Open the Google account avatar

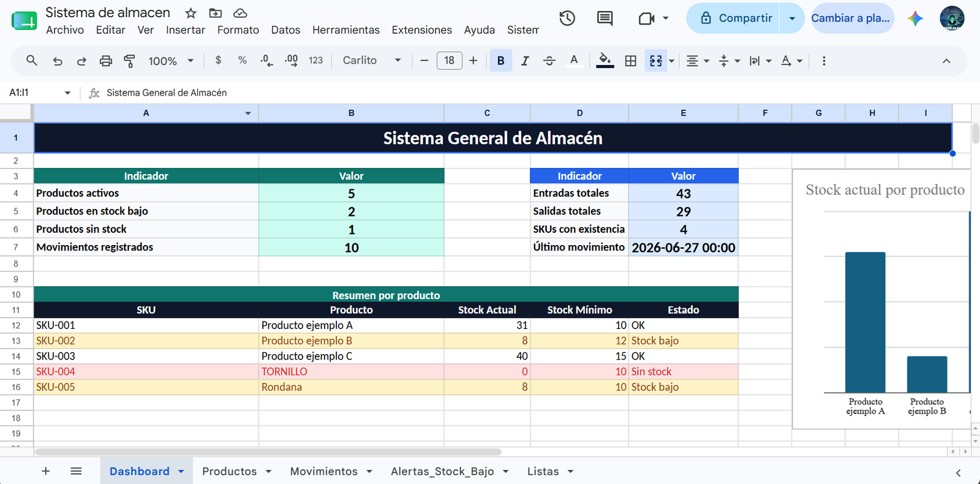point(952,18)
